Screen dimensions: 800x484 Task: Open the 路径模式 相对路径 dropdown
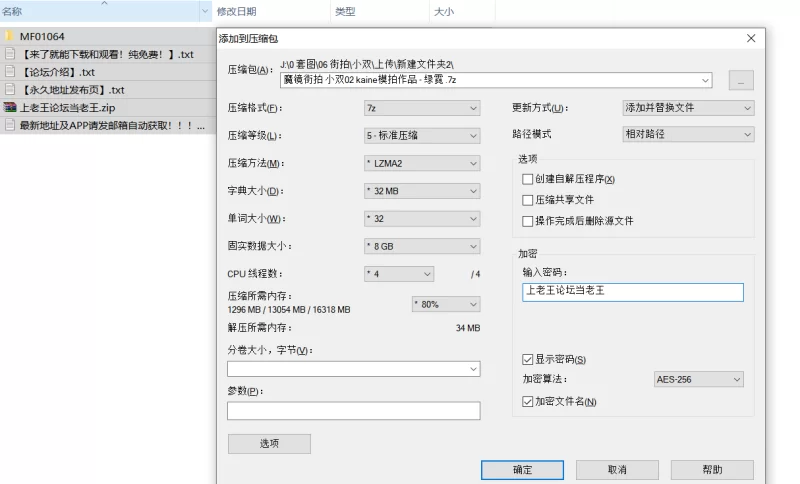point(688,134)
